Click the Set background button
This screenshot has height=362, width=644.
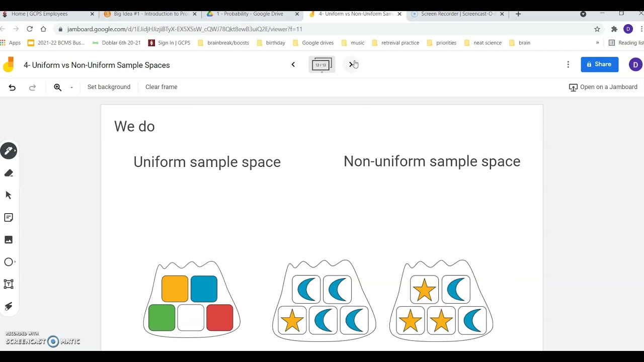(109, 87)
